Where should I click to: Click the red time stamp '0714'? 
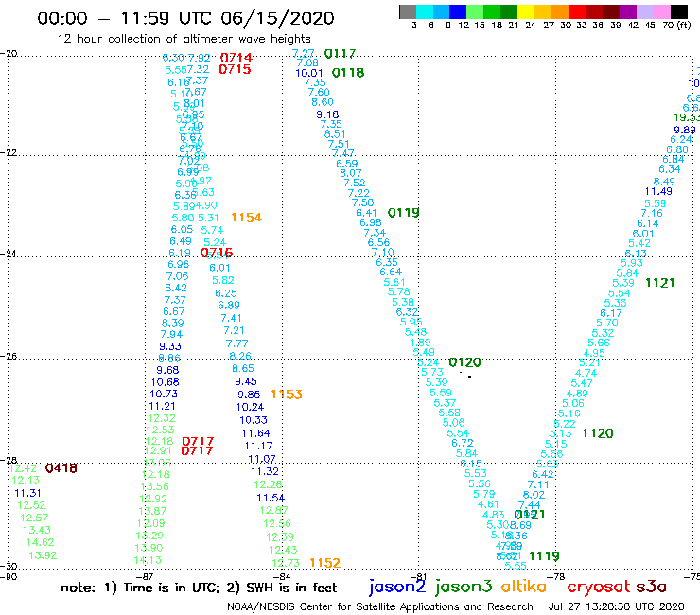tap(236, 58)
